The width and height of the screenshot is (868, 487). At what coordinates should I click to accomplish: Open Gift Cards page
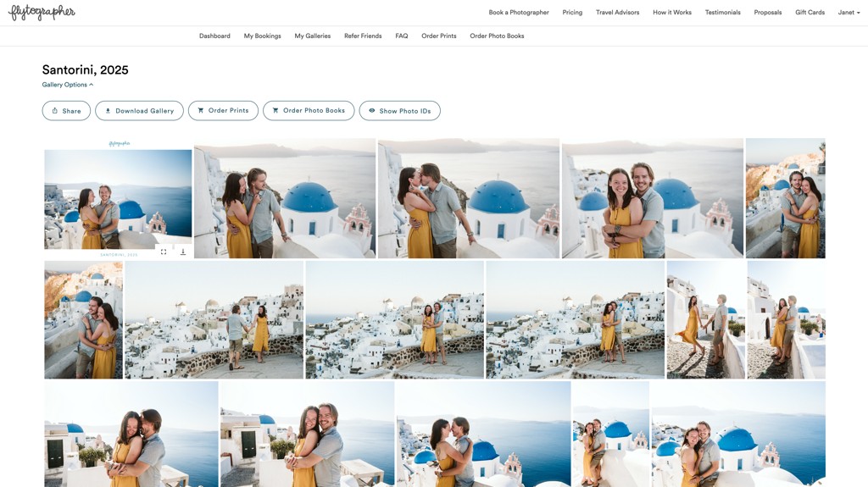[x=810, y=12]
